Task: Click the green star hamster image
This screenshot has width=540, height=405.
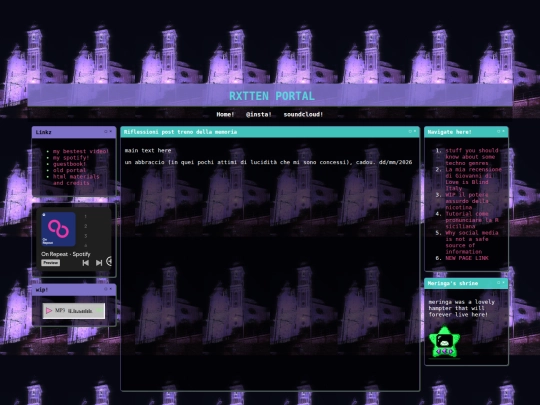Action: [x=444, y=342]
